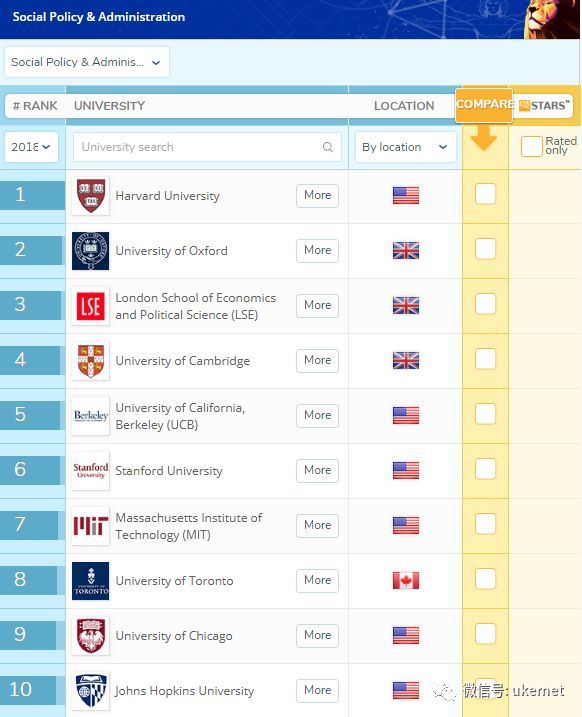Tick the compare checkbox for University of Cambridge
This screenshot has height=717, width=582.
point(486,359)
